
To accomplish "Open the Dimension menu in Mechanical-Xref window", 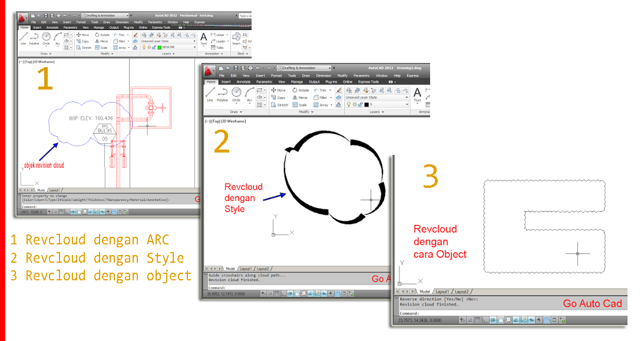I will click(x=122, y=22).
